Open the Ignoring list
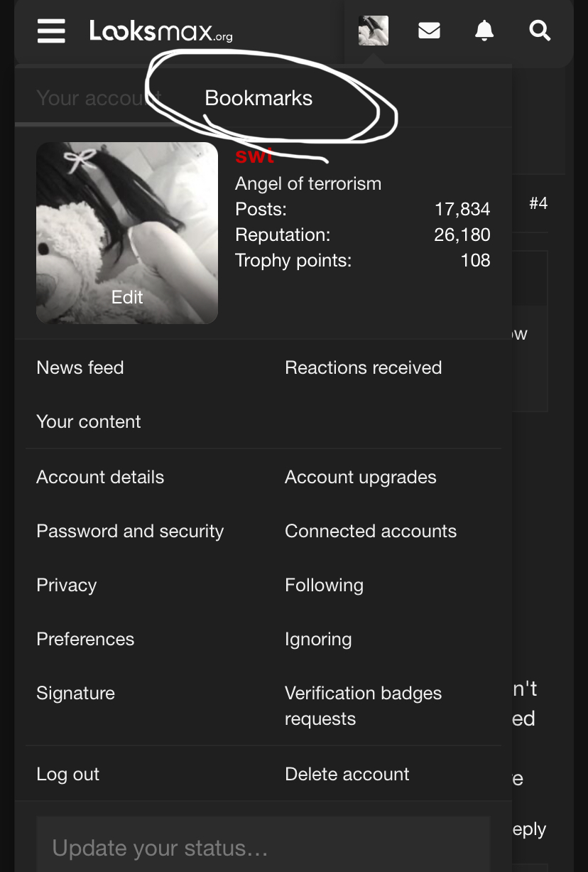 (318, 639)
